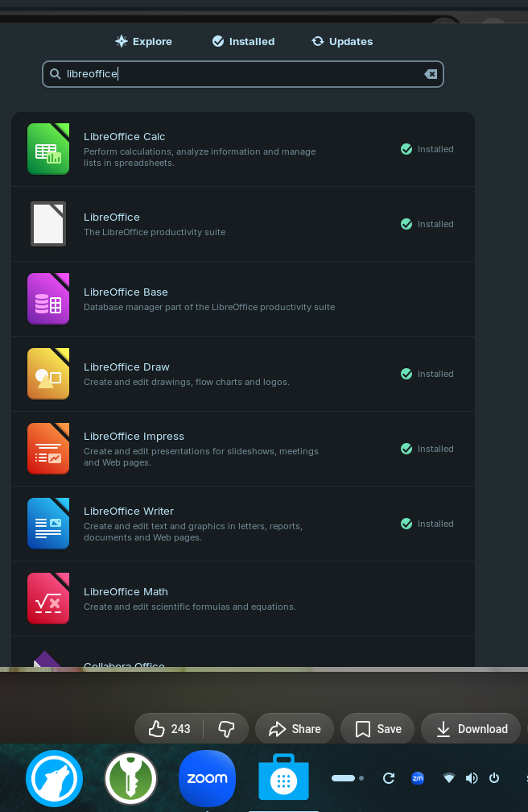Click Installed status on LibreOffice Calc row
The image size is (528, 812).
[x=427, y=149]
